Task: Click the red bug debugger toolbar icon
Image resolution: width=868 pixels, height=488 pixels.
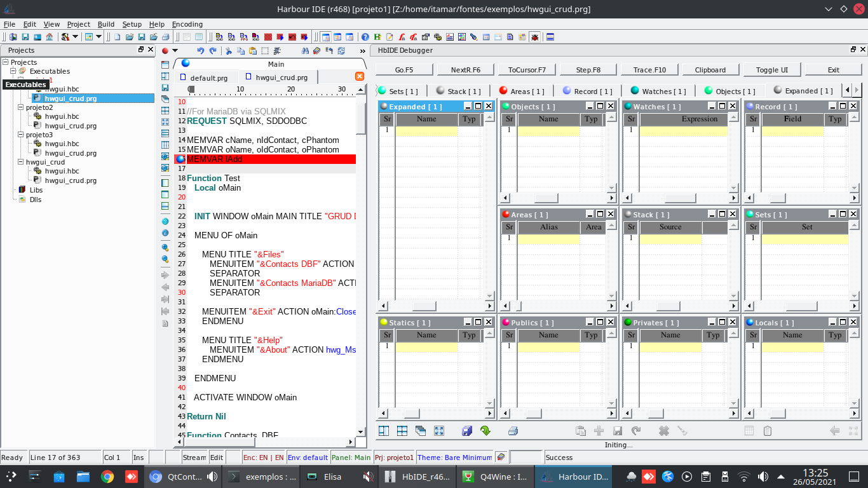Action: pos(534,37)
